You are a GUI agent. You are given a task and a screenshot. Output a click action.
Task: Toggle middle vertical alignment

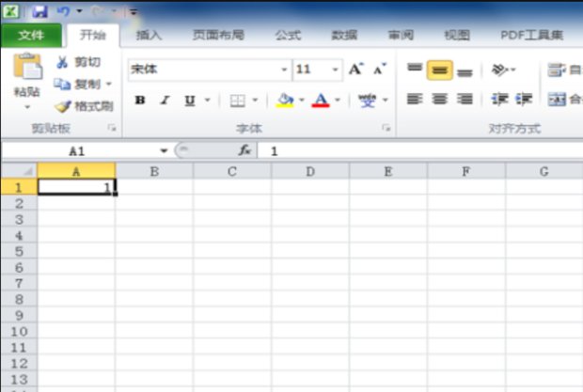pyautogui.click(x=440, y=70)
